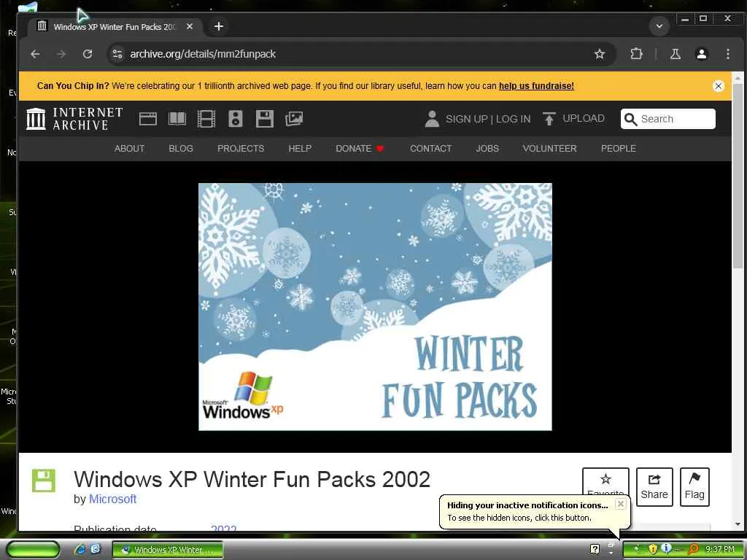Screen dimensions: 747x560
Task: Click the user silhouette icon
Action: (432, 119)
